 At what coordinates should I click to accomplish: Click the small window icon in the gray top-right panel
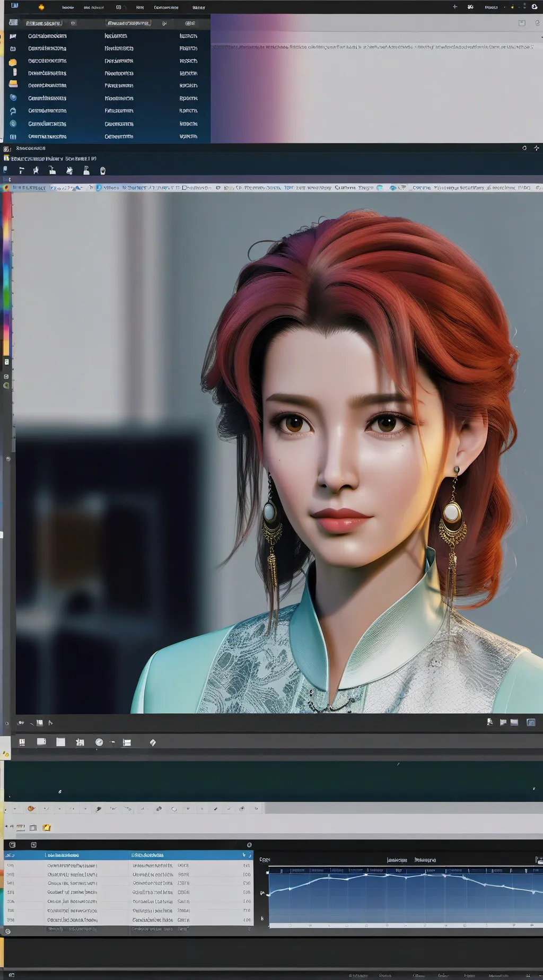tap(522, 23)
